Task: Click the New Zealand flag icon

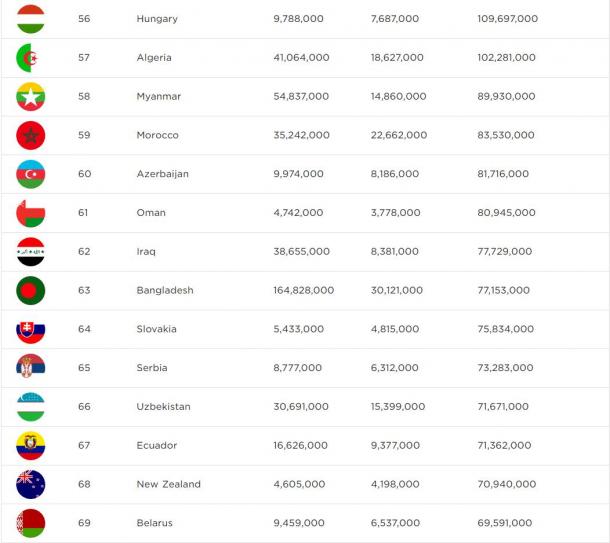Action: [31, 484]
